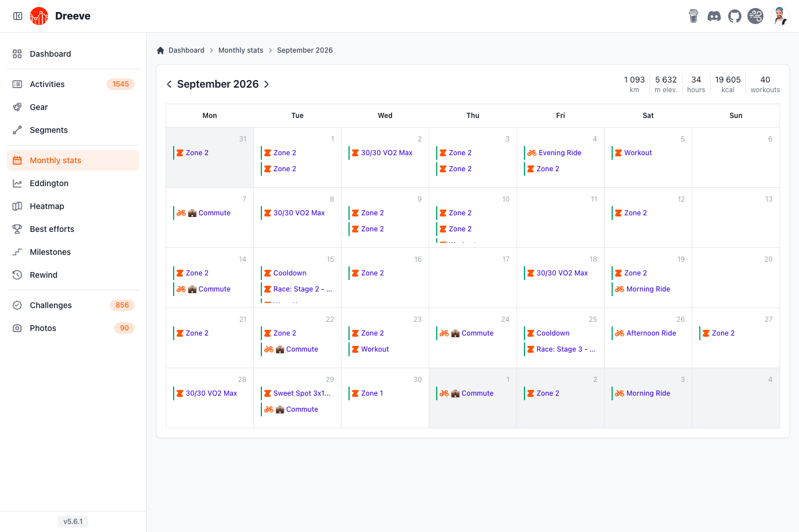Go to the next month with the right chevron
Image resolution: width=799 pixels, height=532 pixels.
click(x=267, y=84)
